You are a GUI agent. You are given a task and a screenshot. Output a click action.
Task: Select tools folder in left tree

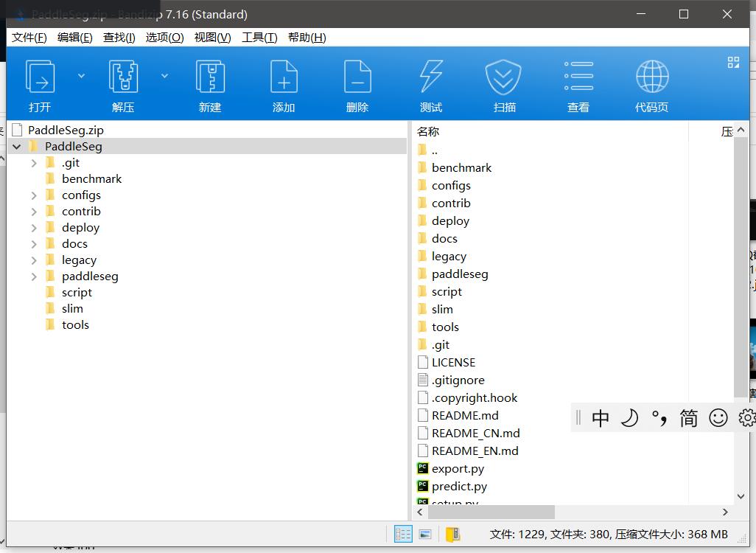pyautogui.click(x=75, y=324)
